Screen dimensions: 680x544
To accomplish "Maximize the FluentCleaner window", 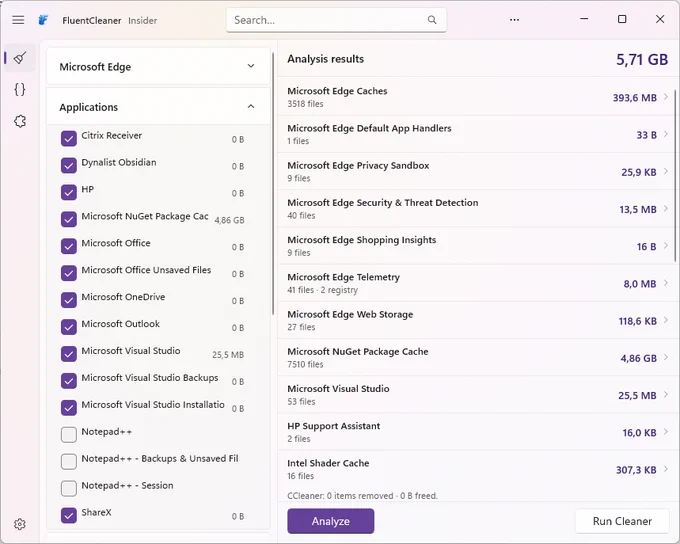I will click(622, 19).
